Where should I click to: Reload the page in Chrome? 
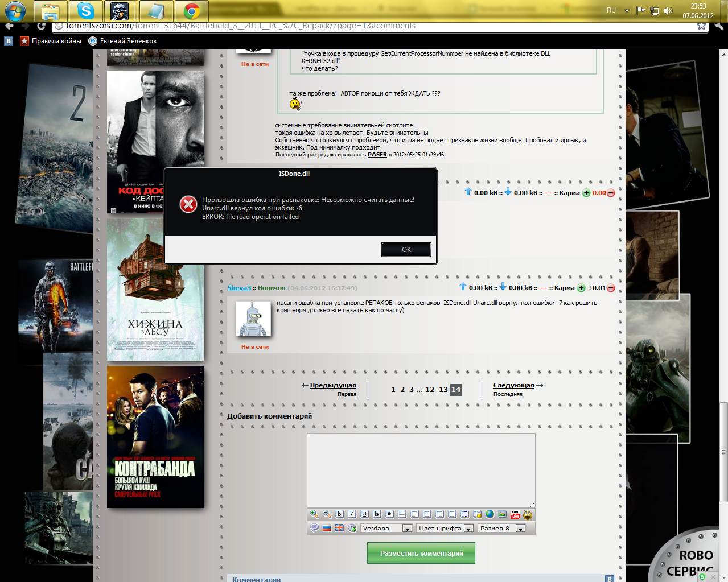click(x=41, y=26)
